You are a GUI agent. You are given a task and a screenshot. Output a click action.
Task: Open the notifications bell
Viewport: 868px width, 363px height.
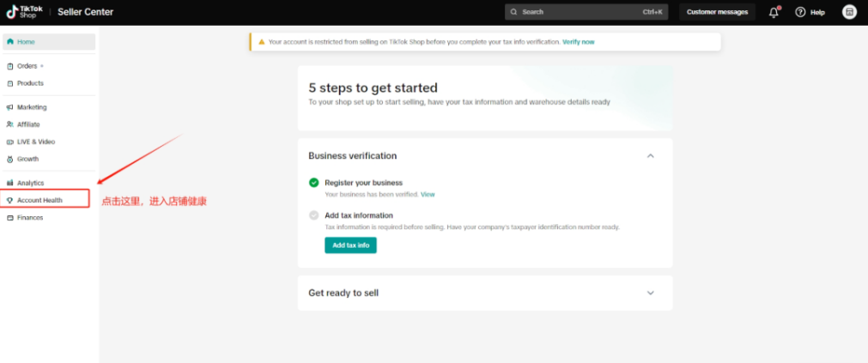coord(774,12)
